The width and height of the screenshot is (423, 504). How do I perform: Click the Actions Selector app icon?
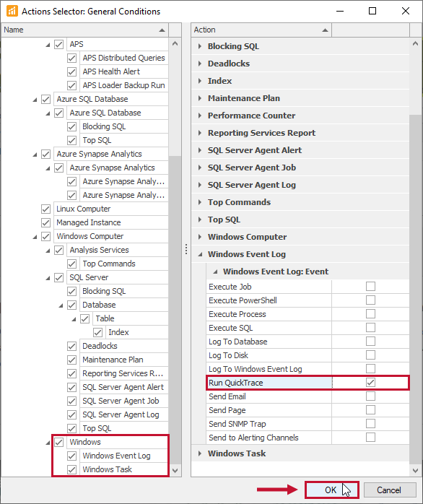coord(12,11)
